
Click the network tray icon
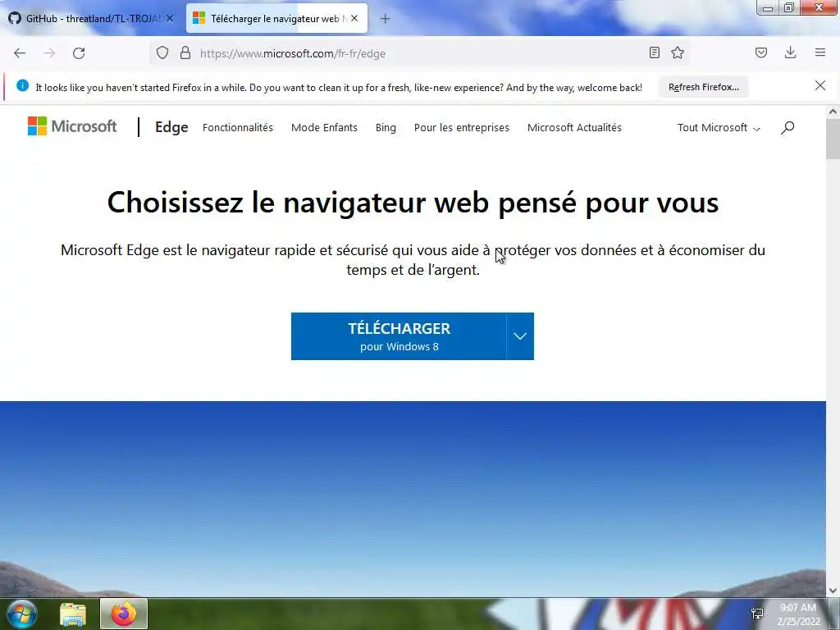tap(757, 614)
